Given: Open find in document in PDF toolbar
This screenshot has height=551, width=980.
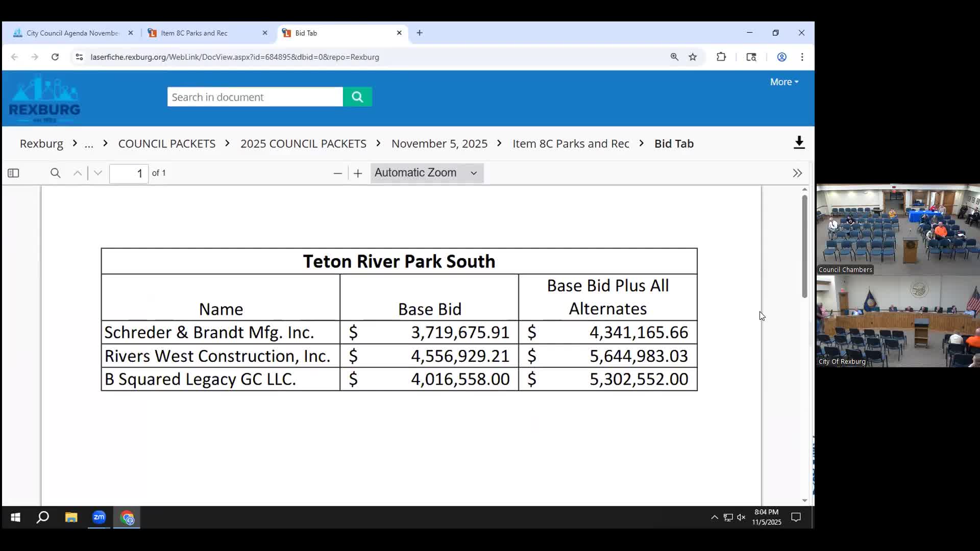Looking at the screenshot, I should tap(56, 173).
